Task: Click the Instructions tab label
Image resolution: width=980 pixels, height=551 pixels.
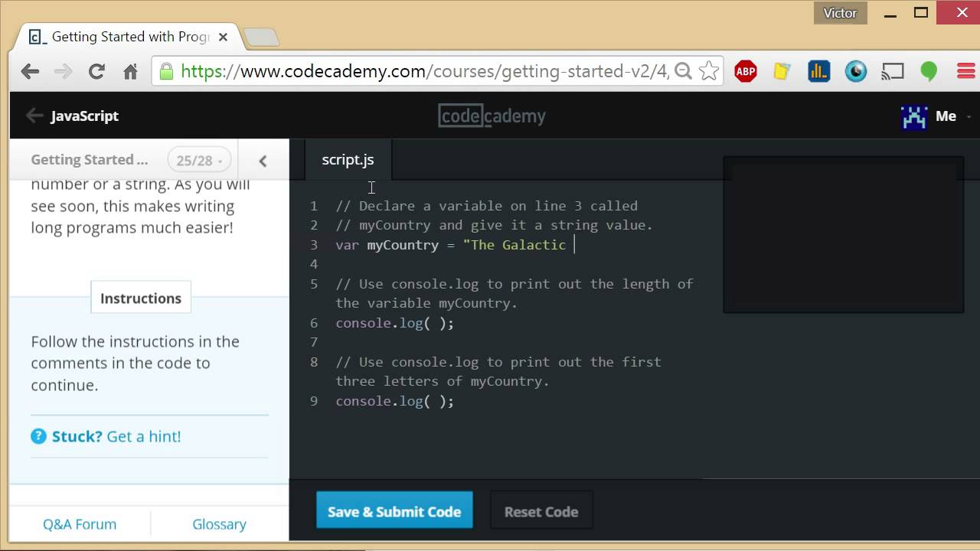Action: click(x=141, y=298)
